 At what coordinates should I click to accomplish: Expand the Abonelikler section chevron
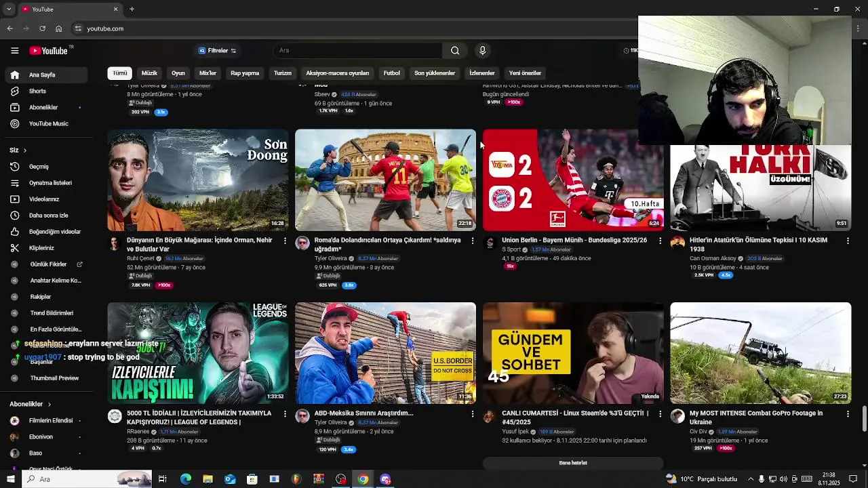click(49, 405)
